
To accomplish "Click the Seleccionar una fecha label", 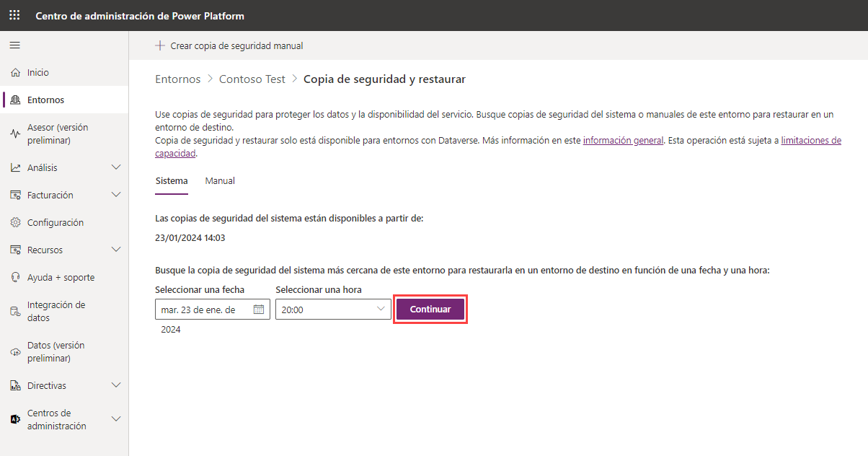I will pyautogui.click(x=200, y=289).
